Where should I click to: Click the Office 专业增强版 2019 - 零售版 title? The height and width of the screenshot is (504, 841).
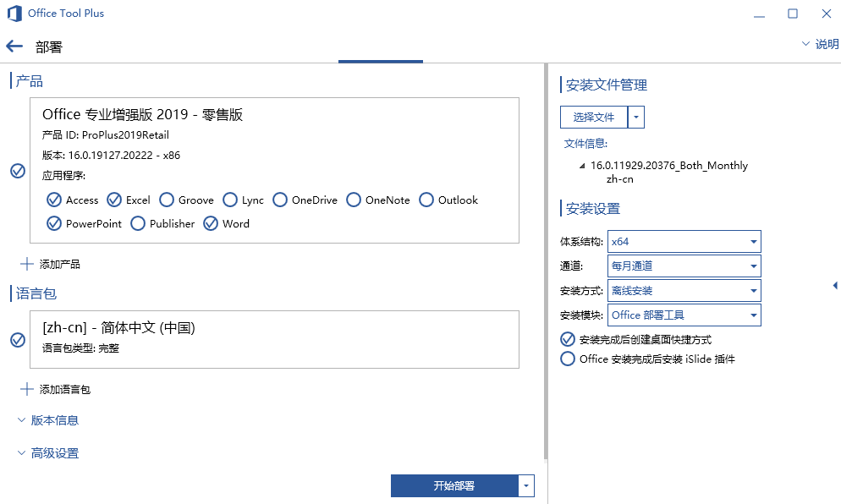(143, 114)
